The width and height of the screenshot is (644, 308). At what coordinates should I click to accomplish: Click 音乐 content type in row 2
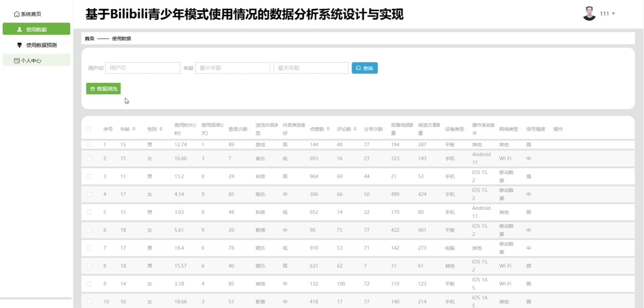[260, 158]
